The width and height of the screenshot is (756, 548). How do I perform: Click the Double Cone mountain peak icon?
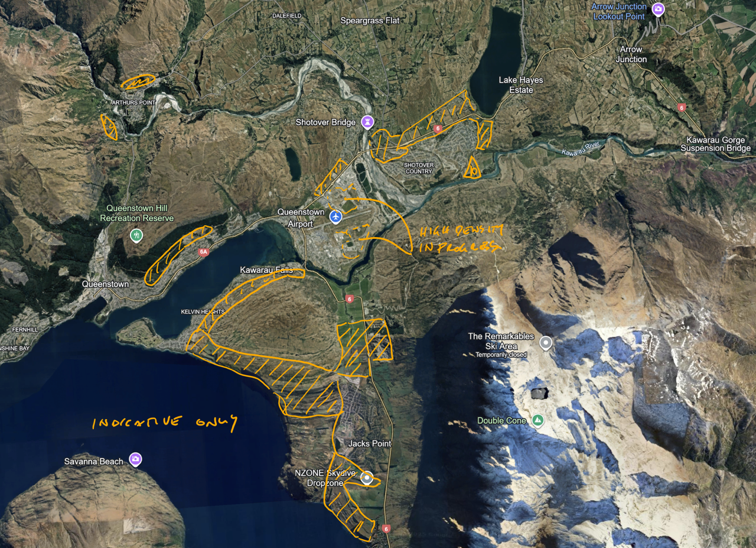pyautogui.click(x=537, y=420)
